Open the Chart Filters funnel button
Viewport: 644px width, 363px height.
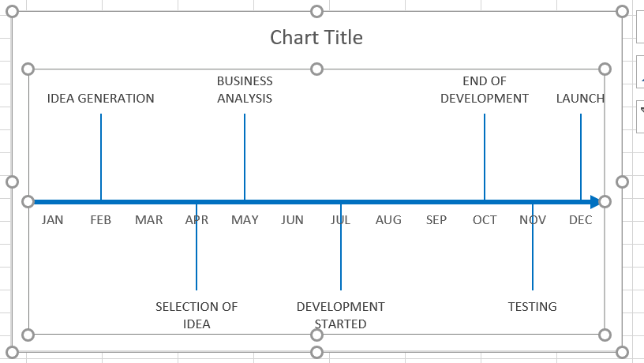click(640, 115)
